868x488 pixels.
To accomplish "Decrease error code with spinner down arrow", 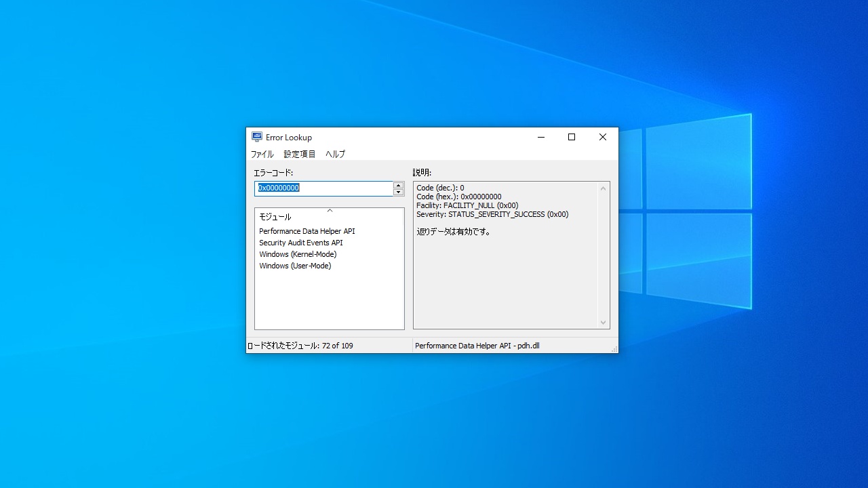I will [399, 192].
